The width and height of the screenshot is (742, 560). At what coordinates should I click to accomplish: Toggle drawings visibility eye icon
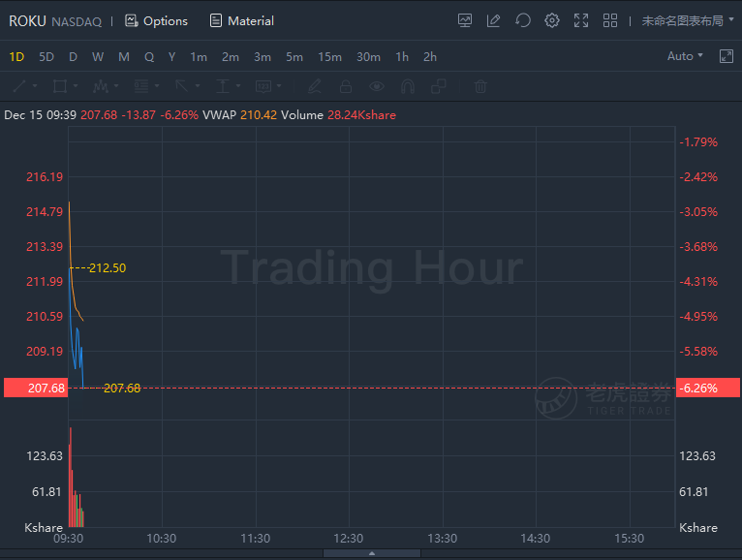pyautogui.click(x=377, y=86)
